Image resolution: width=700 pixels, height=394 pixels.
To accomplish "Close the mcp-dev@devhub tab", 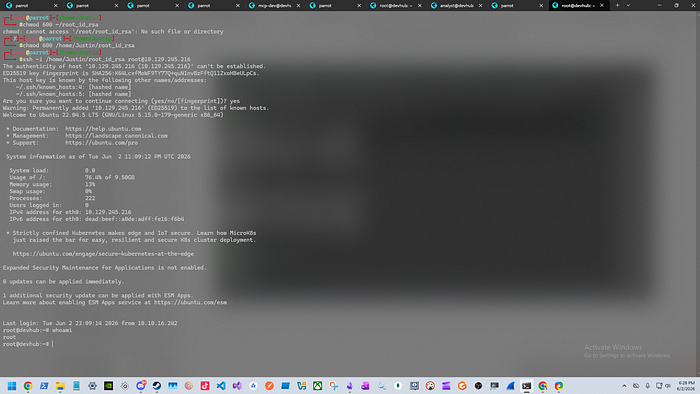I will pos(298,5).
